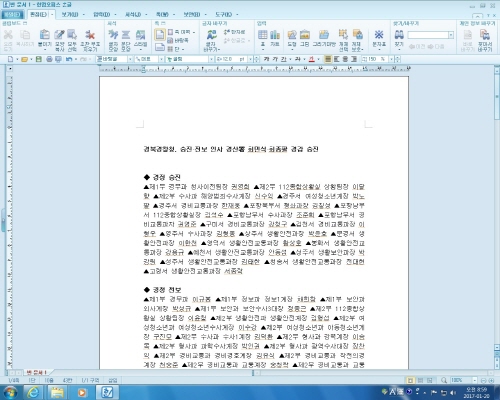Toggle Italic (가) formatting
Image resolution: width=500 pixels, height=400 pixels.
(275, 59)
